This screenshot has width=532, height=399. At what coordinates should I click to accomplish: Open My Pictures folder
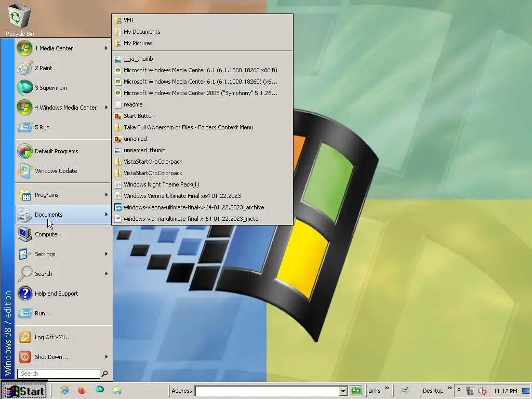tap(202, 43)
